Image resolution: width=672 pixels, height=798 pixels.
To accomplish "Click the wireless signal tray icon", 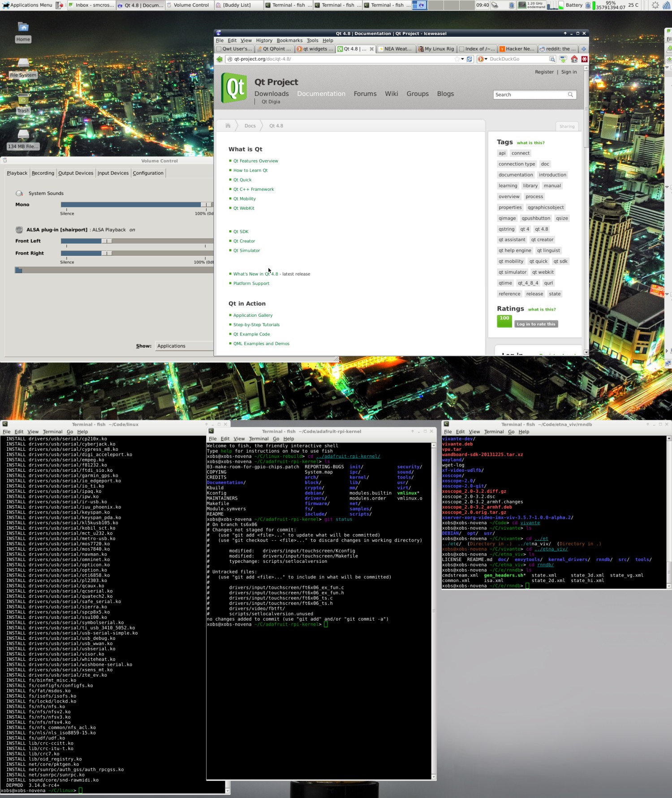I will pos(667,5).
